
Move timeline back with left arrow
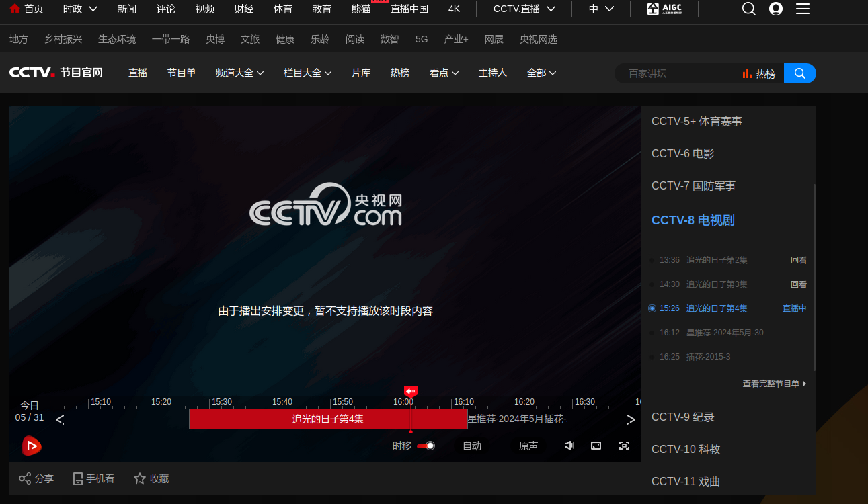[x=60, y=419]
